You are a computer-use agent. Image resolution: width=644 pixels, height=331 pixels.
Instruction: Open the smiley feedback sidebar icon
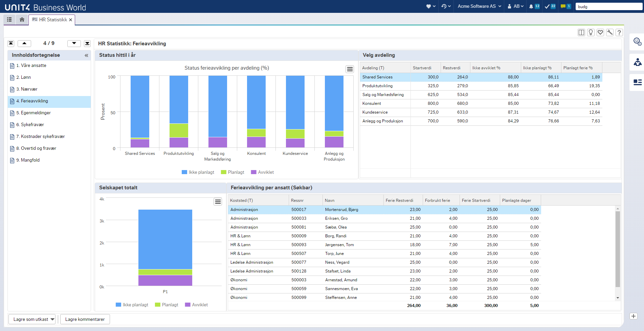tap(637, 42)
